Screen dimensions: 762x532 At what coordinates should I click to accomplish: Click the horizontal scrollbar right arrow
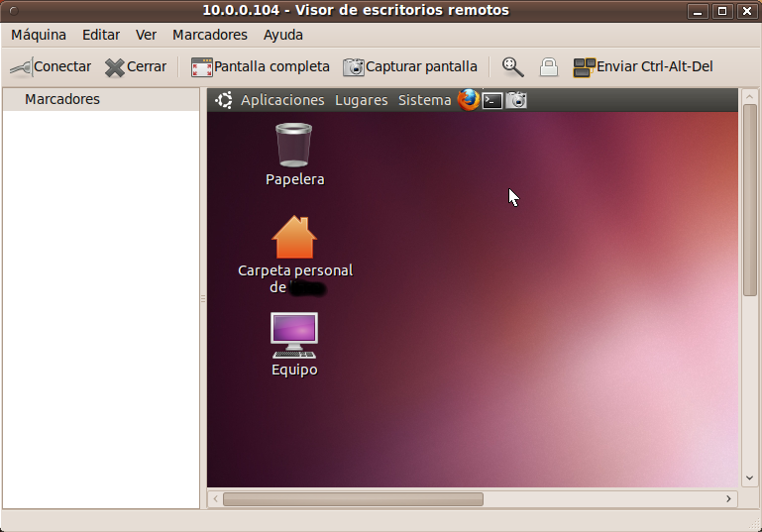(728, 499)
